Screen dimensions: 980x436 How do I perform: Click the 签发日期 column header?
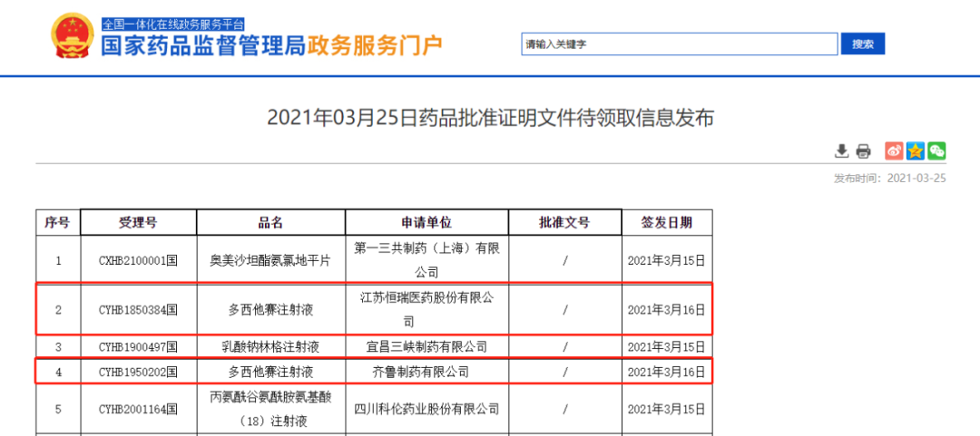pos(666,222)
